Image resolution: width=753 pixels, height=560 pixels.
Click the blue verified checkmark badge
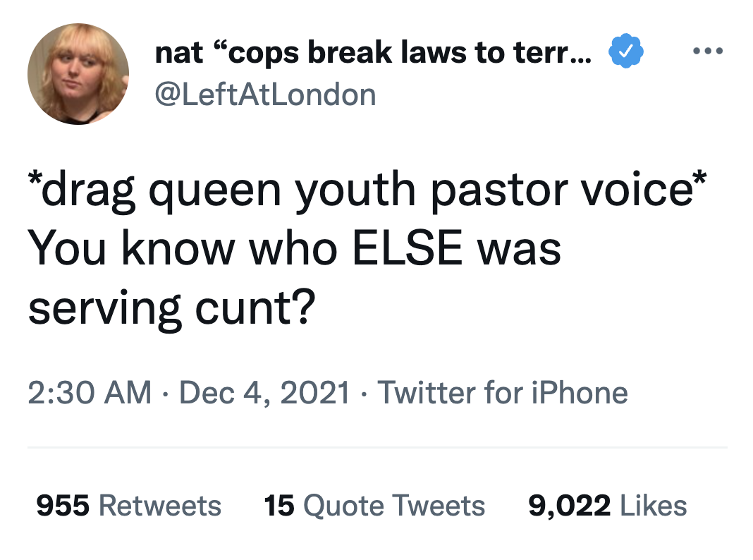(x=626, y=51)
